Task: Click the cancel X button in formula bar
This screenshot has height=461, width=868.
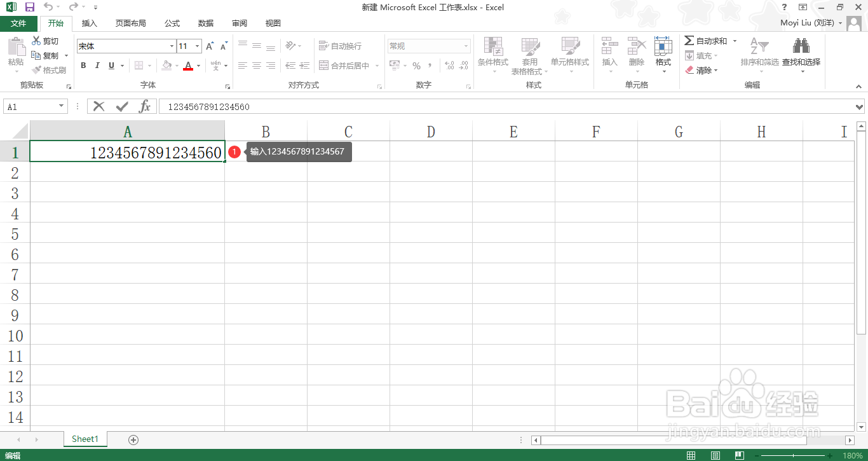Action: (98, 106)
